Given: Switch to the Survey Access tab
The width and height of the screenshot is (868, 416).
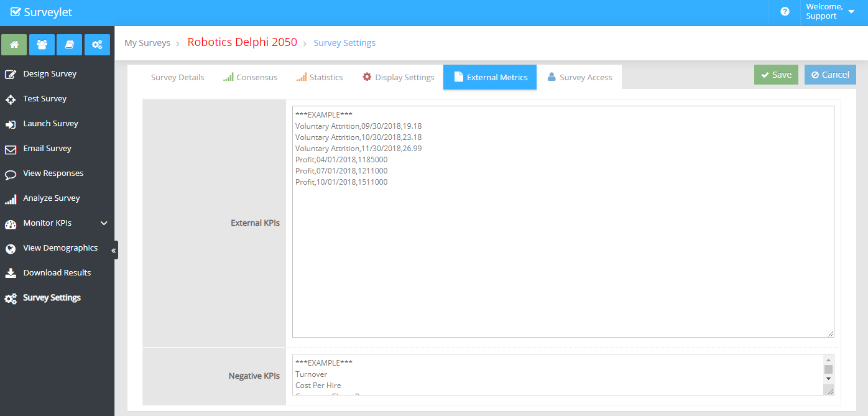Looking at the screenshot, I should [579, 78].
